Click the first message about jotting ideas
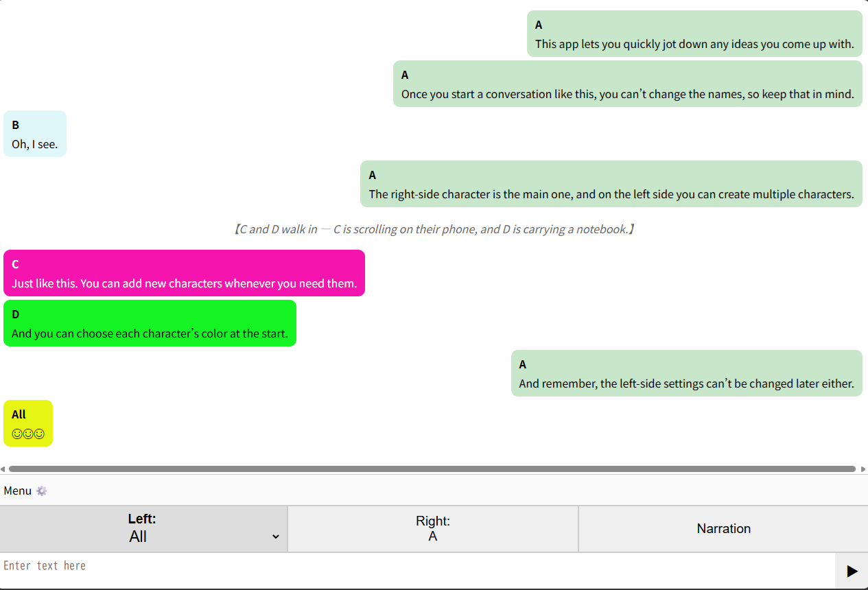This screenshot has height=590, width=868. 694,34
